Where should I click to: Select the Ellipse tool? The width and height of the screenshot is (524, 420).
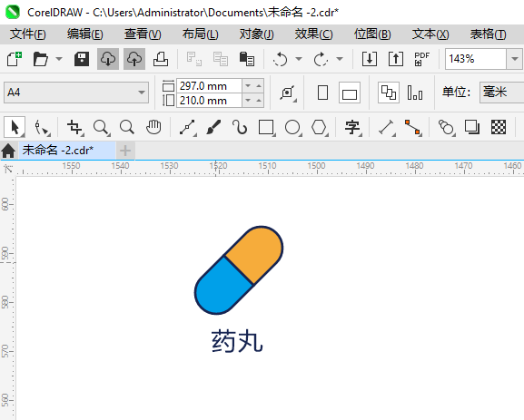[x=293, y=128]
